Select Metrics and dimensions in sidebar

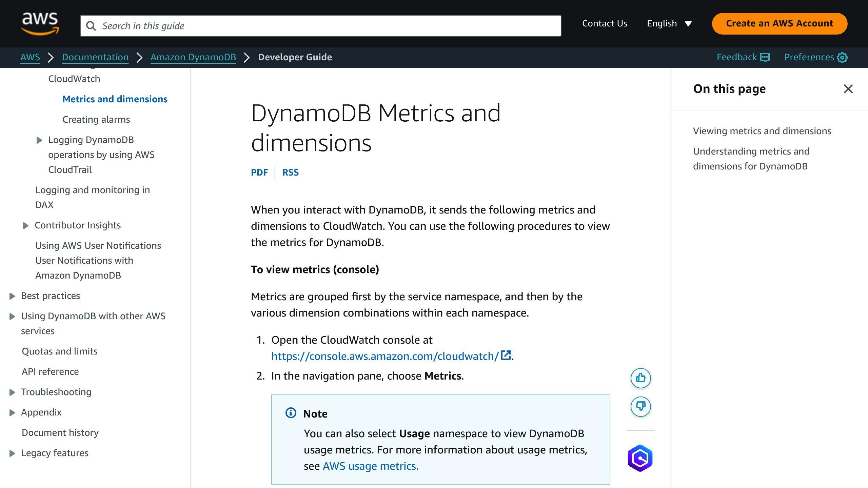click(115, 99)
